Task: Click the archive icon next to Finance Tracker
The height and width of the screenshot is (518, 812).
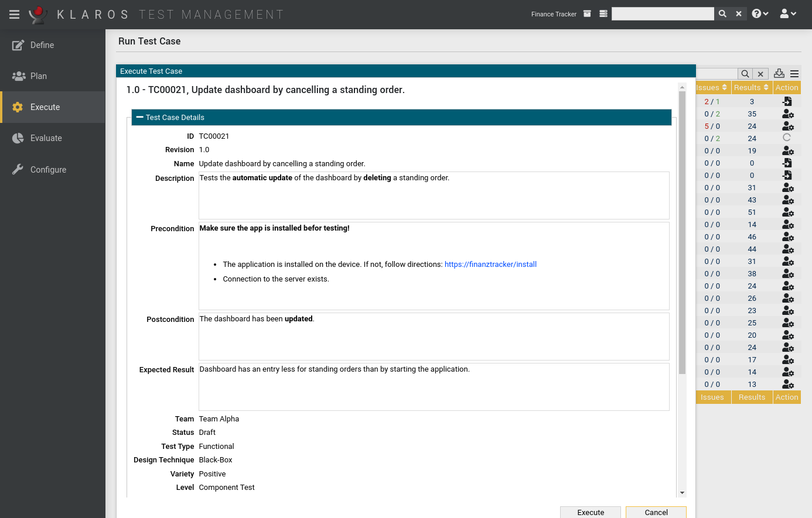Action: click(x=587, y=13)
